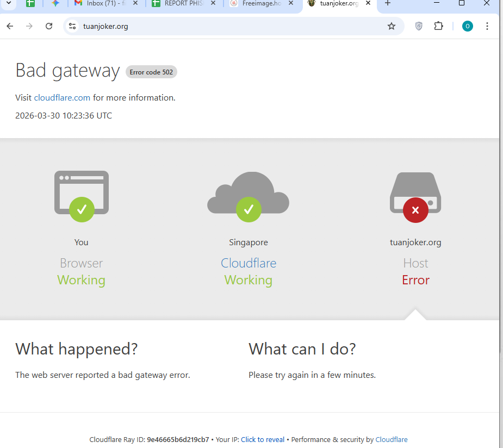Reveal your IP with Click to reveal
The image size is (503, 448).
point(263,440)
